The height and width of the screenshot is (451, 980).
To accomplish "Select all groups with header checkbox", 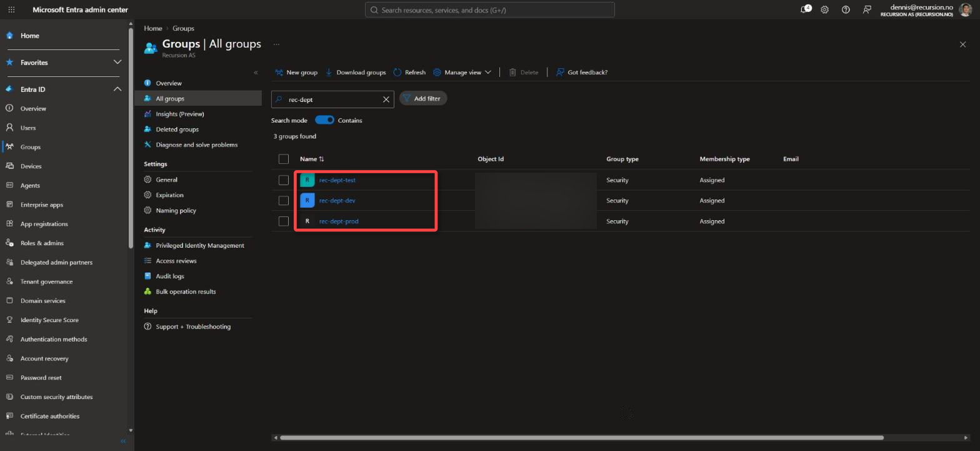I will 284,159.
